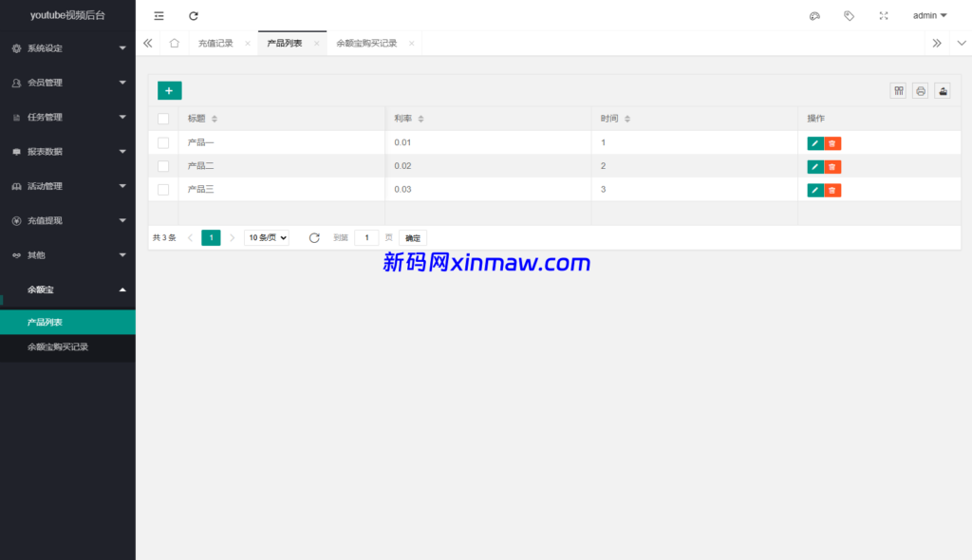Edit the 产品一 row
The height and width of the screenshot is (560, 972).
click(815, 143)
